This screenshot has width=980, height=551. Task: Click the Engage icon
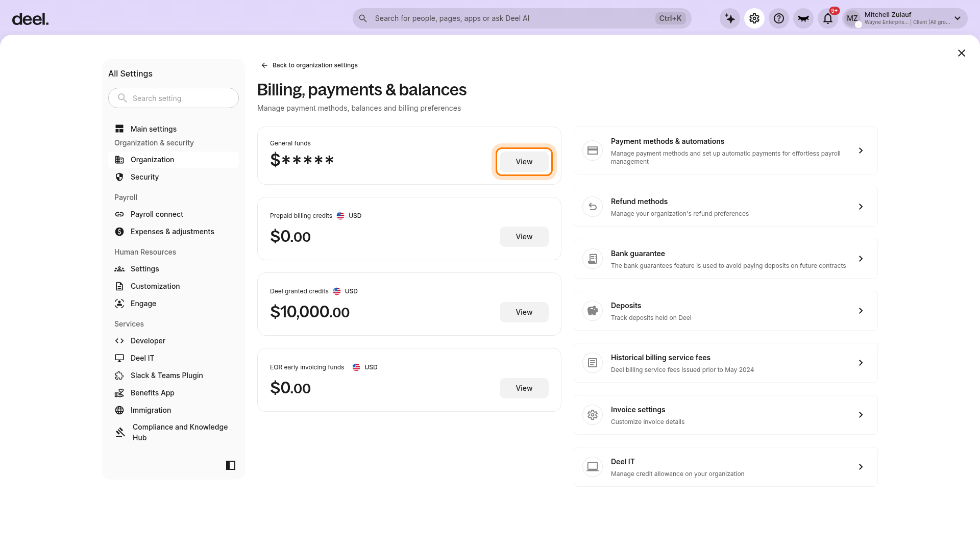tap(119, 304)
